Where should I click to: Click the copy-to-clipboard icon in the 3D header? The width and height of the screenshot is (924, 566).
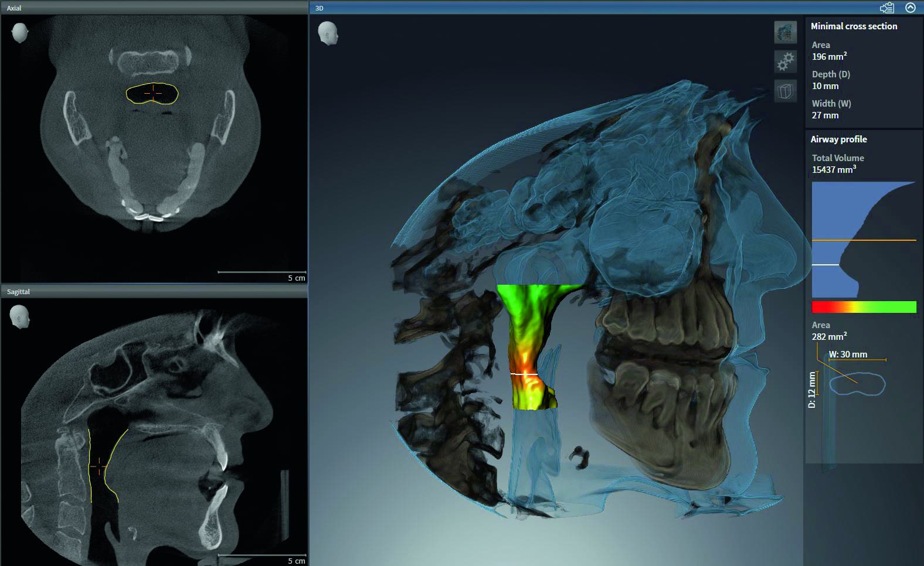tap(887, 8)
